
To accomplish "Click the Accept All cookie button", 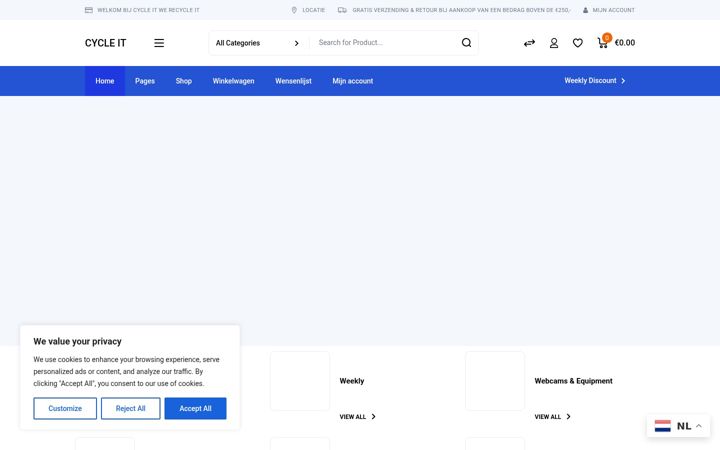I will click(x=195, y=408).
